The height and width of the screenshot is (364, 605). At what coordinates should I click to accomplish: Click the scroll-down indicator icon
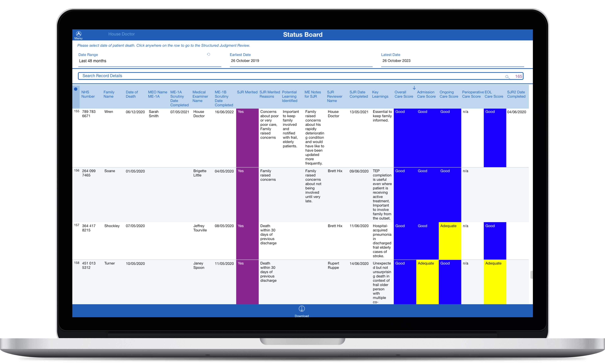click(413, 87)
